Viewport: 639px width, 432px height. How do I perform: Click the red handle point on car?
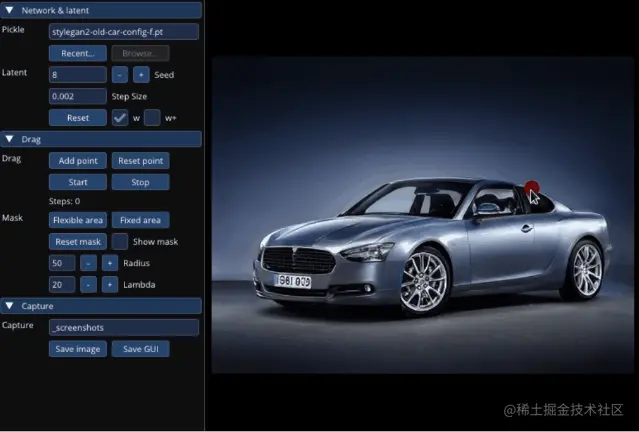pos(531,188)
